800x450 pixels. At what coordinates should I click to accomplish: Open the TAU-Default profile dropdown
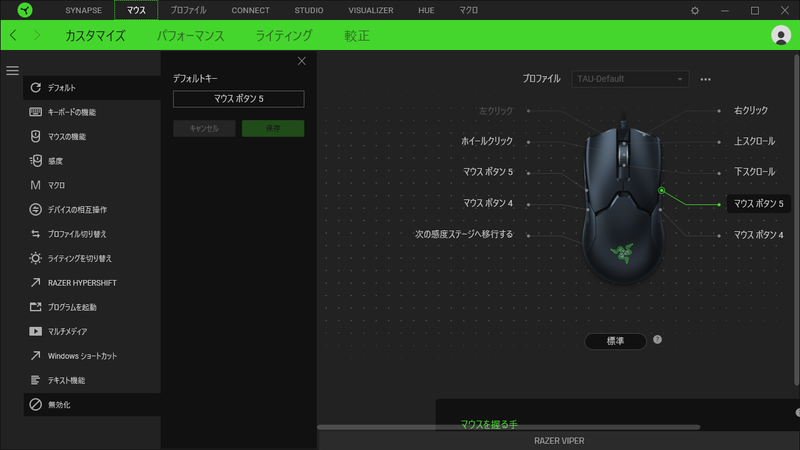(x=630, y=79)
